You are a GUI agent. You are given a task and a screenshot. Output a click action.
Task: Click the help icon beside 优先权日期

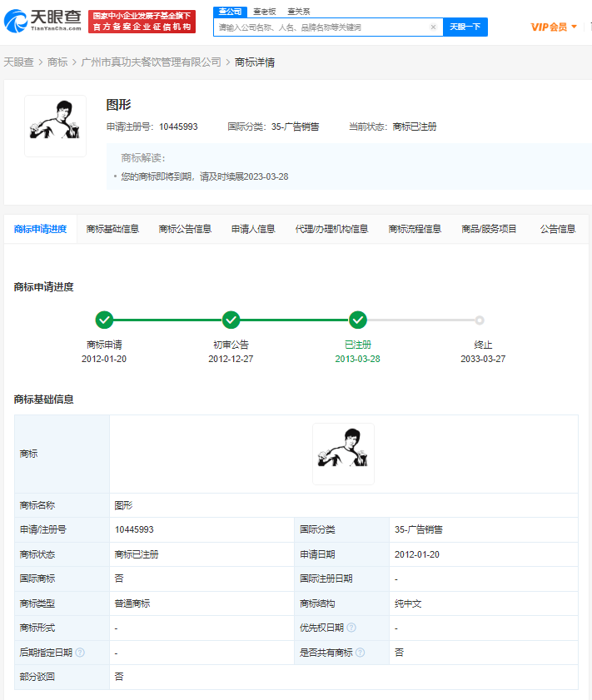coord(351,628)
